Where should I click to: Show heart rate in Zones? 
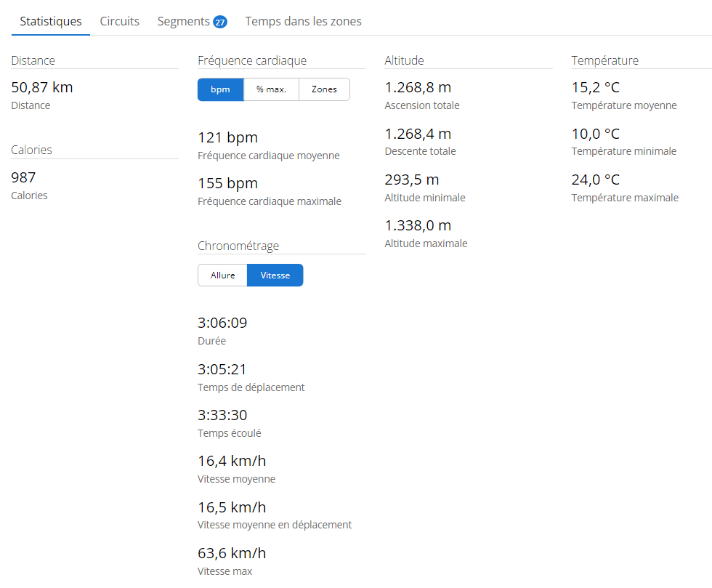324,89
